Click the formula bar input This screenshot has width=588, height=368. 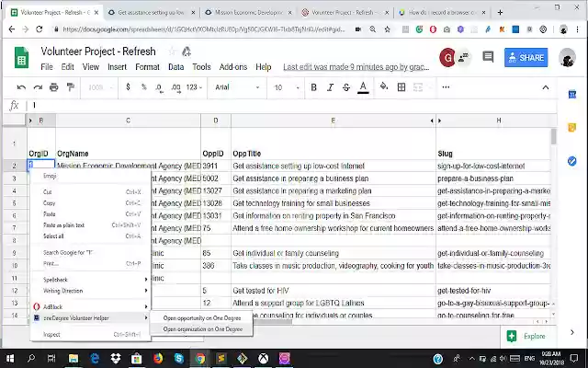point(292,106)
